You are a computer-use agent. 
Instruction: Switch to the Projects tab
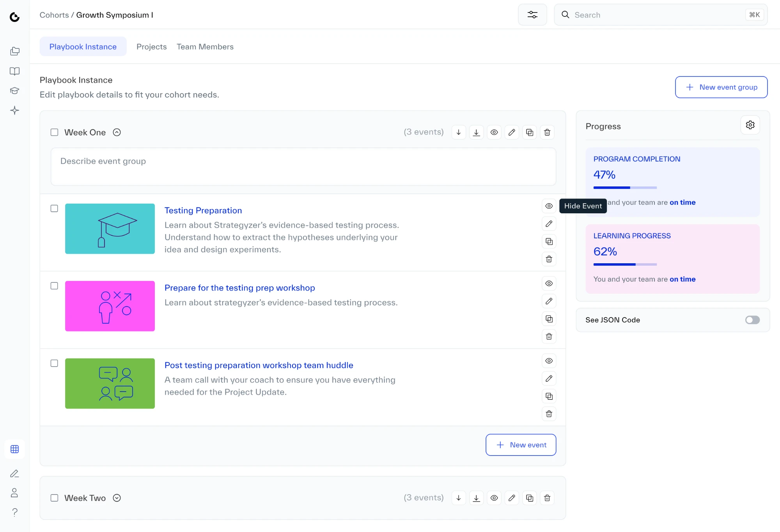[151, 46]
